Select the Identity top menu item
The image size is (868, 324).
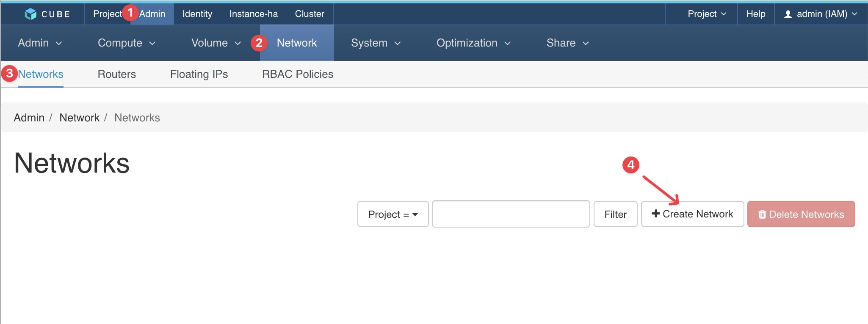point(197,14)
